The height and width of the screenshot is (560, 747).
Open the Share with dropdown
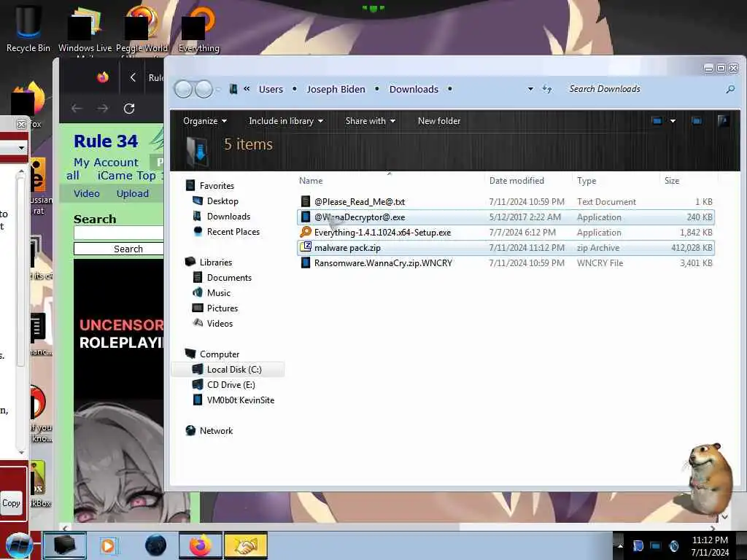point(370,121)
